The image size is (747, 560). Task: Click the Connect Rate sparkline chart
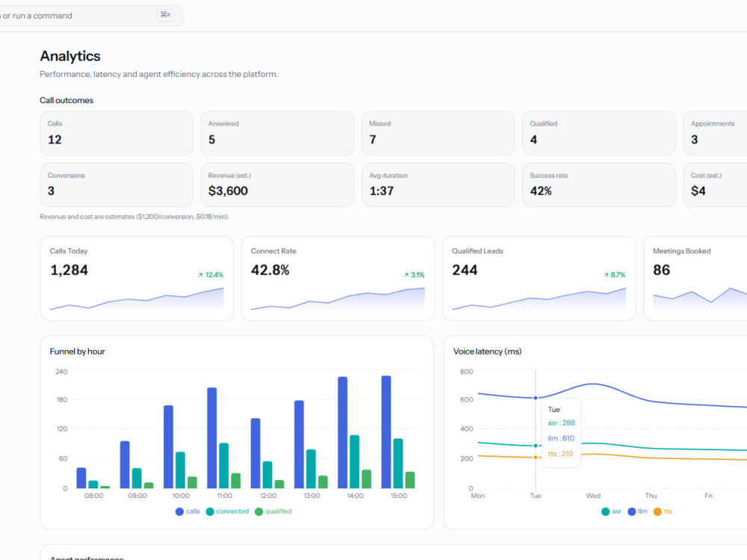(x=338, y=299)
